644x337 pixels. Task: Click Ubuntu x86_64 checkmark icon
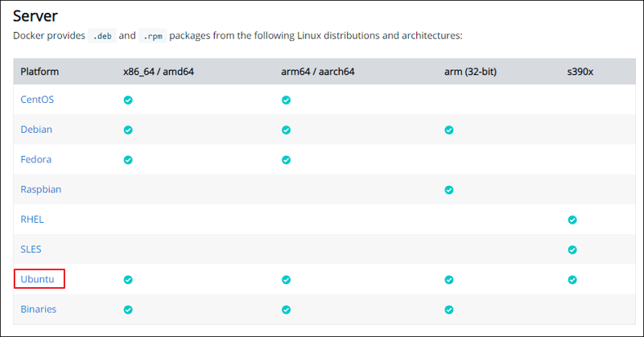click(x=128, y=280)
